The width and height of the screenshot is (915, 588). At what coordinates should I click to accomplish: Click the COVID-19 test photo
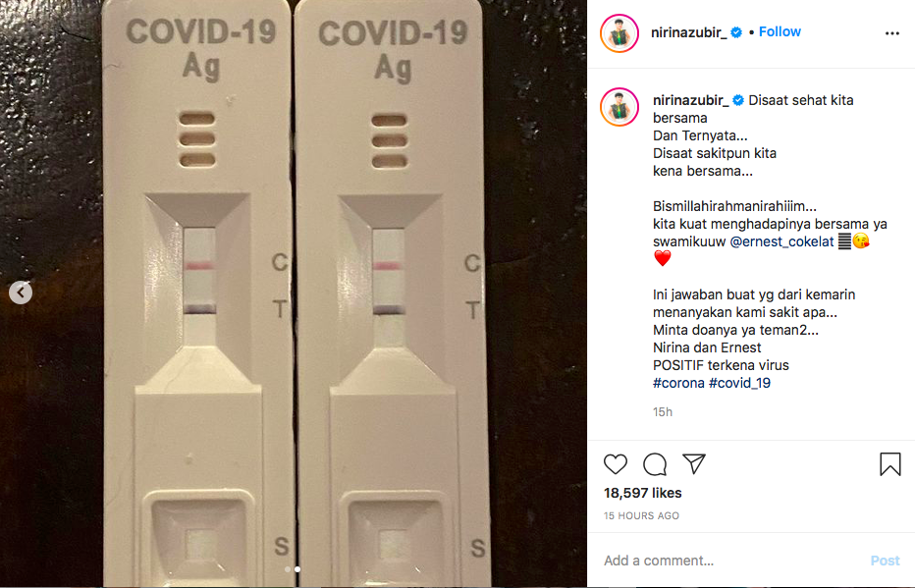point(293,294)
